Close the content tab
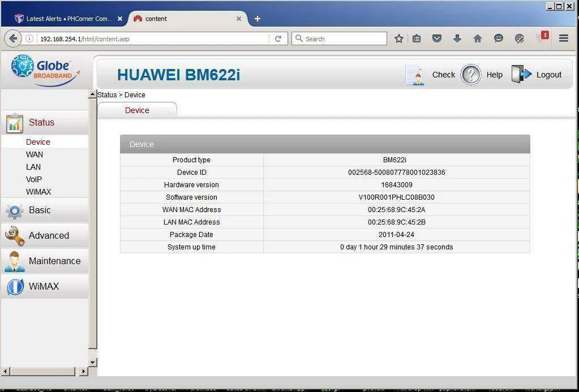 [238, 19]
